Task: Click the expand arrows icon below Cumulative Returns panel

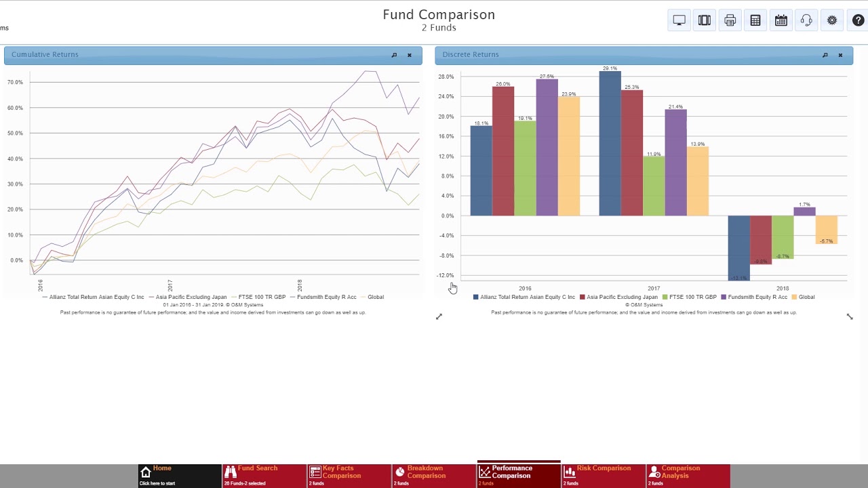Action: tap(439, 317)
